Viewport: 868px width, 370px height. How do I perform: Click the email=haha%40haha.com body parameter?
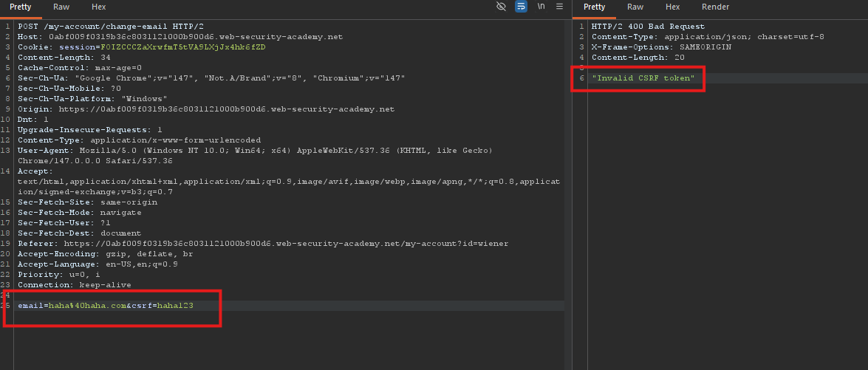click(72, 305)
